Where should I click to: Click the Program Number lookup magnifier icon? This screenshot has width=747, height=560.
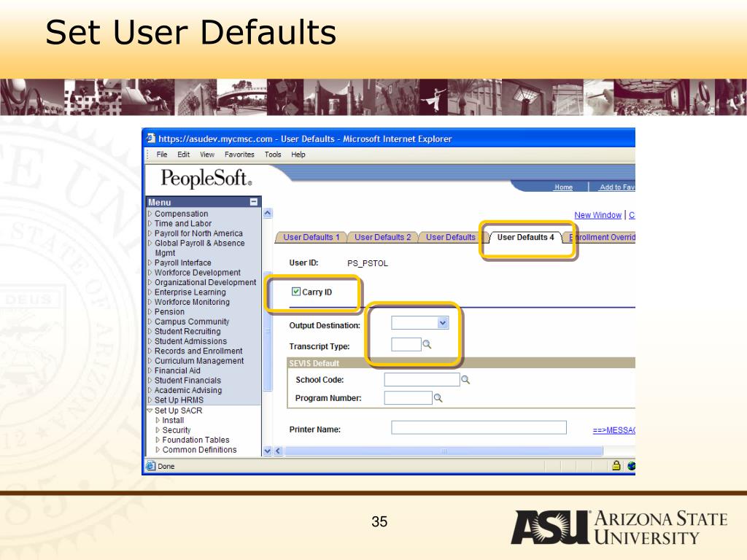pyautogui.click(x=438, y=398)
